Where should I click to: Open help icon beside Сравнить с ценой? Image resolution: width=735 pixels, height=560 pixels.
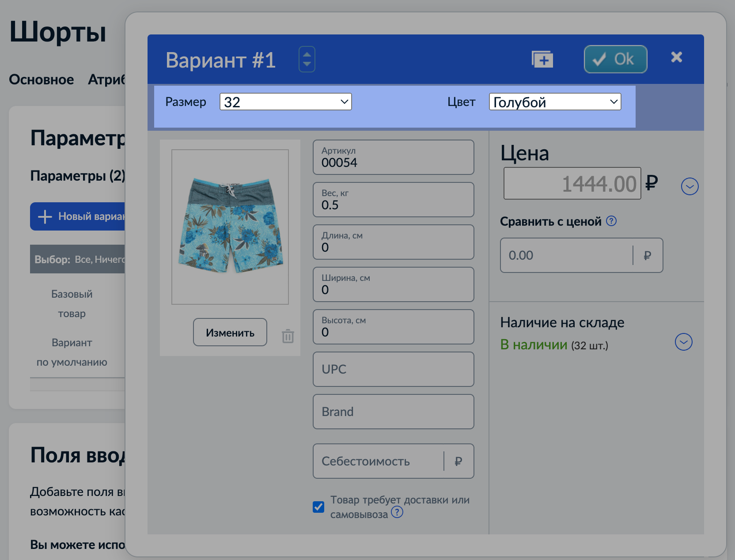point(611,221)
